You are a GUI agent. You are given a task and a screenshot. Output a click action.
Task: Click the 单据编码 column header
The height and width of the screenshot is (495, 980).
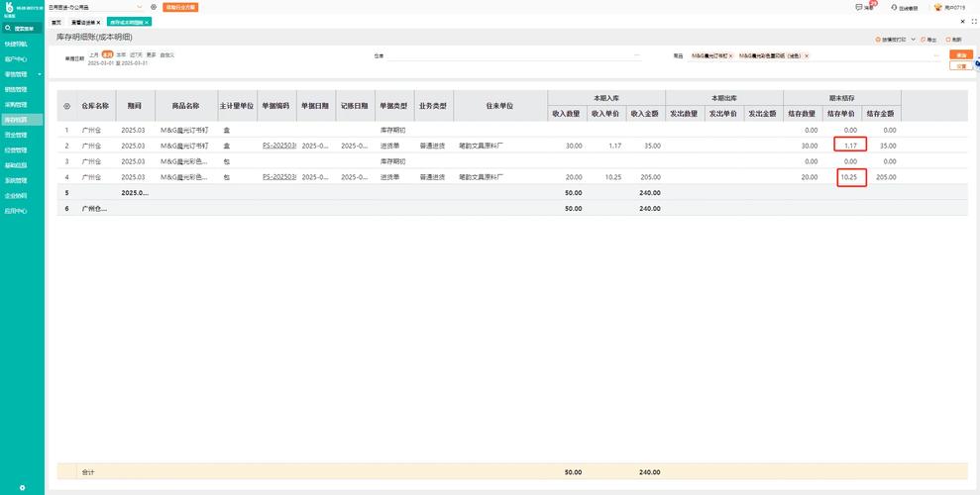[x=275, y=106]
